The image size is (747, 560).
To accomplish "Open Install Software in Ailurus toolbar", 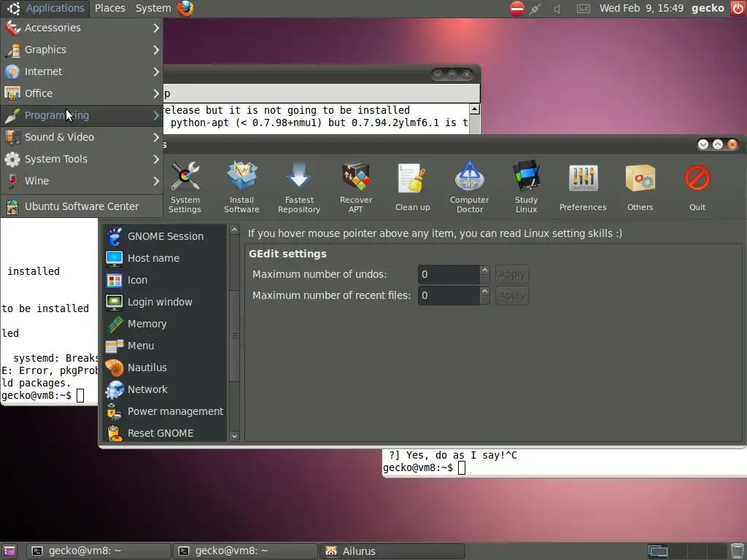I will coord(241,188).
